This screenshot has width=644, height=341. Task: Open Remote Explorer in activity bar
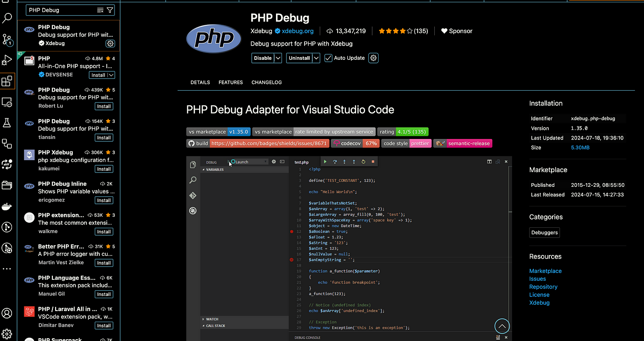[7, 102]
